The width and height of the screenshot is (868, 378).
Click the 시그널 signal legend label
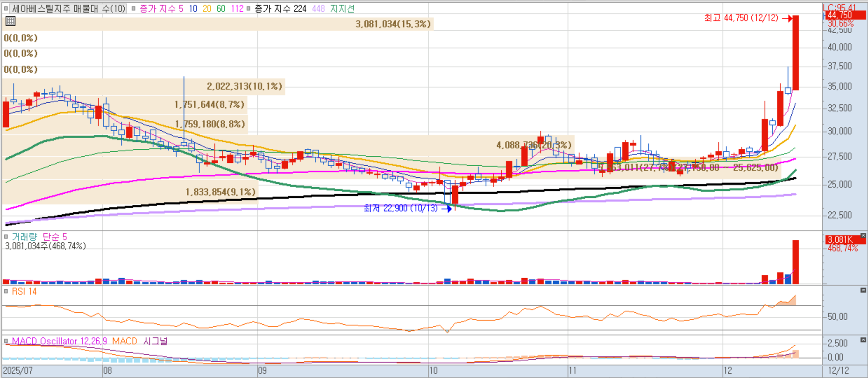tap(155, 341)
